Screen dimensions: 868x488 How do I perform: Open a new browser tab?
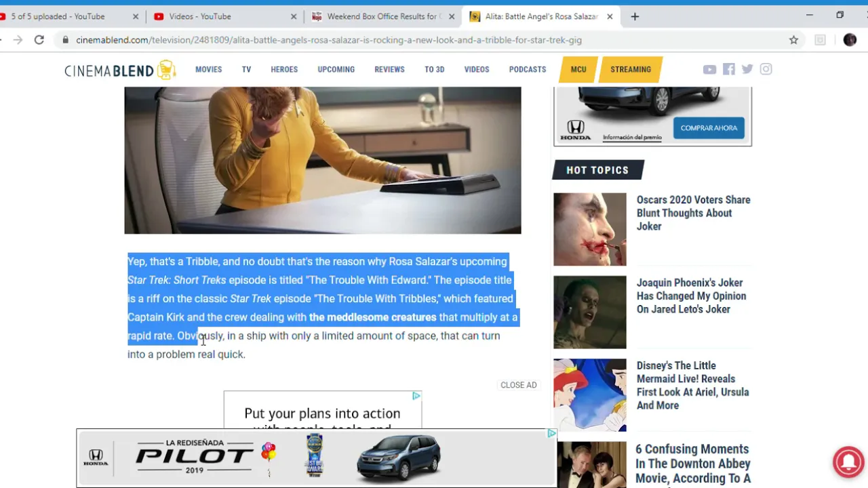(635, 16)
